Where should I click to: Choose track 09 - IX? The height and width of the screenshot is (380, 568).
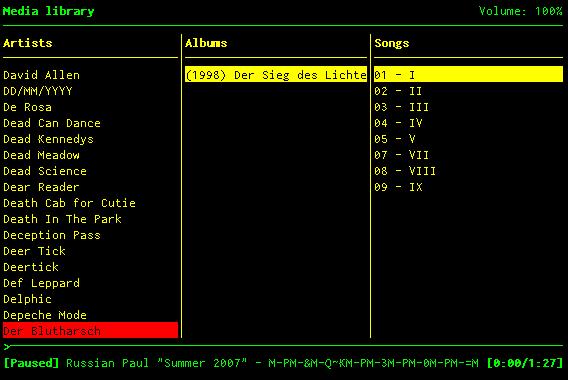[x=398, y=187]
